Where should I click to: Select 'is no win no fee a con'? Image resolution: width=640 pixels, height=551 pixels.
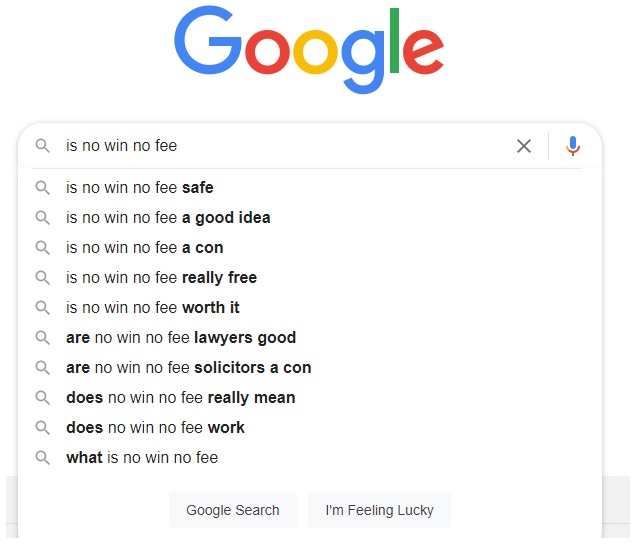coord(145,247)
